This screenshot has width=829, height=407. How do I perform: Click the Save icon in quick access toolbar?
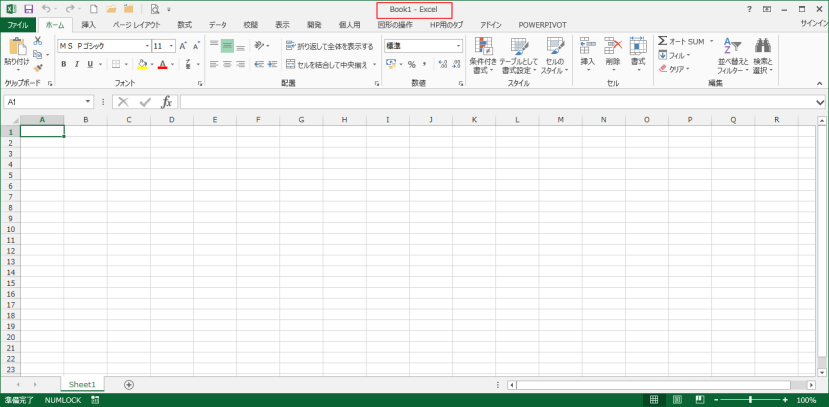[29, 9]
